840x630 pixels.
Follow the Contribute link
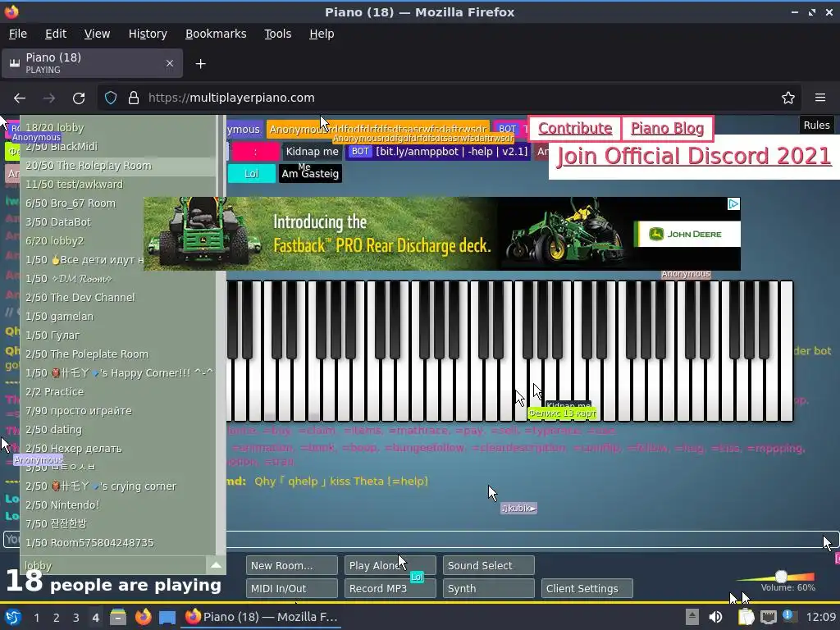pos(575,129)
